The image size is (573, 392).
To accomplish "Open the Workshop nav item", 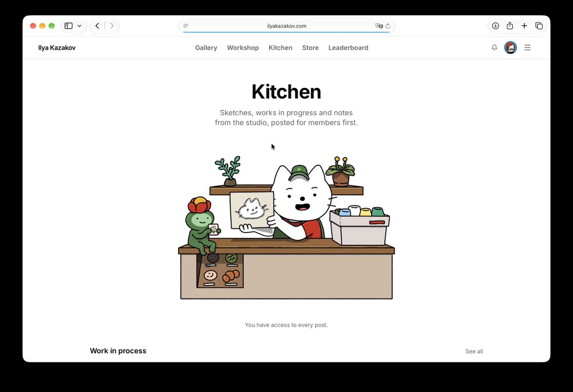I will [x=243, y=48].
